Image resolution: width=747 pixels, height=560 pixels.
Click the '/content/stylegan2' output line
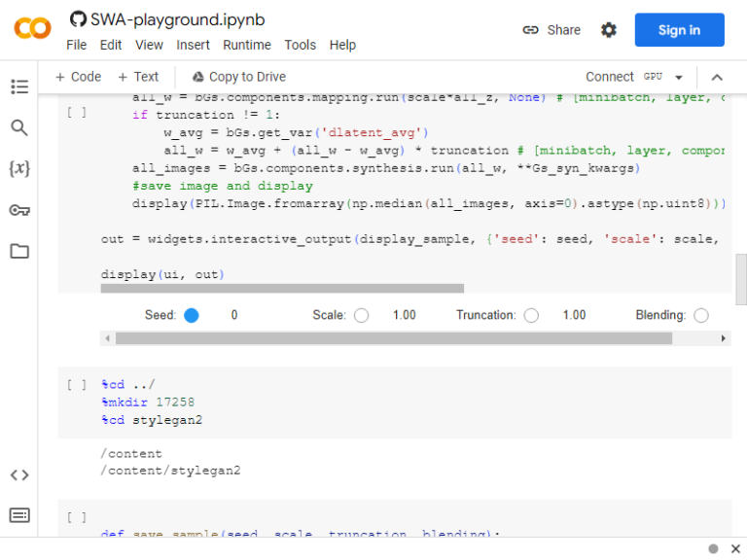(170, 471)
